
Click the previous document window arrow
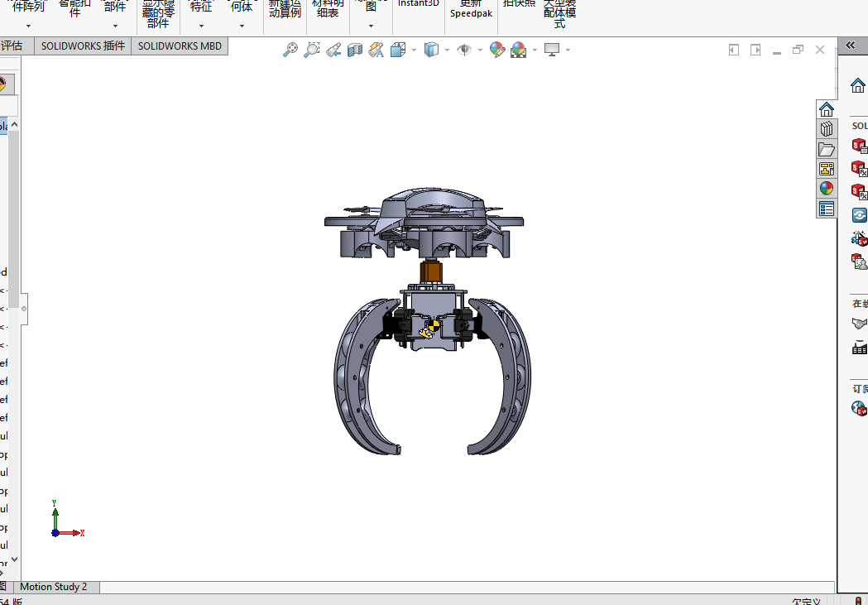point(733,50)
